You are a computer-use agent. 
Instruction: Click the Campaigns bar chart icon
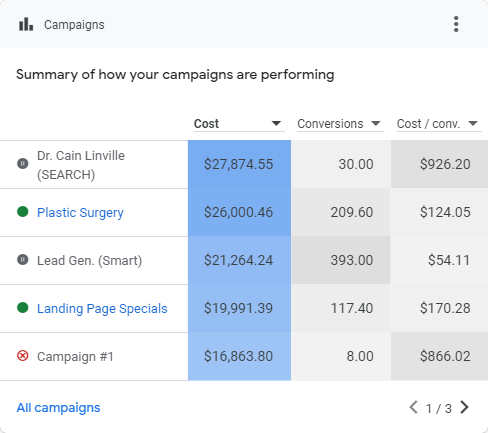pyautogui.click(x=26, y=24)
